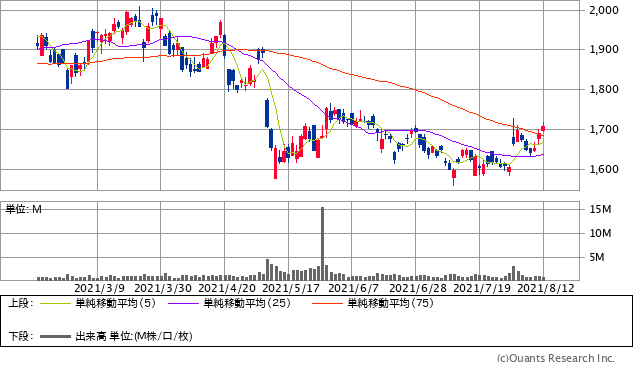Click the 下段: legend row label
Screen dimensions: 633x373
tap(21, 336)
